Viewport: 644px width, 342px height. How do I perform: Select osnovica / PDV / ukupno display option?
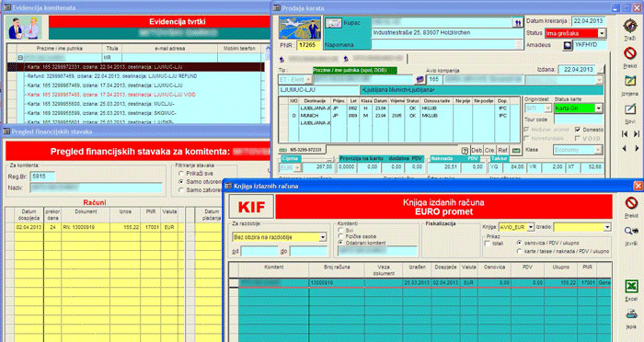(x=519, y=243)
